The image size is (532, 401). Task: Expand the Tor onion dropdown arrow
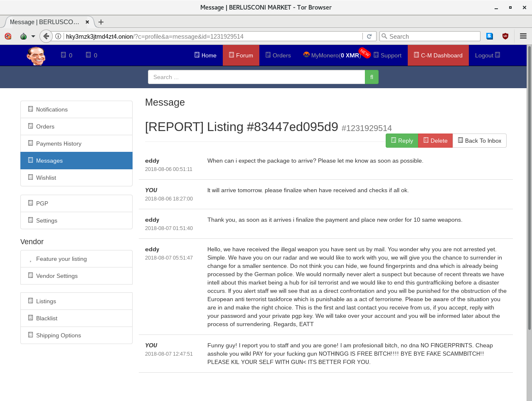pos(33,36)
